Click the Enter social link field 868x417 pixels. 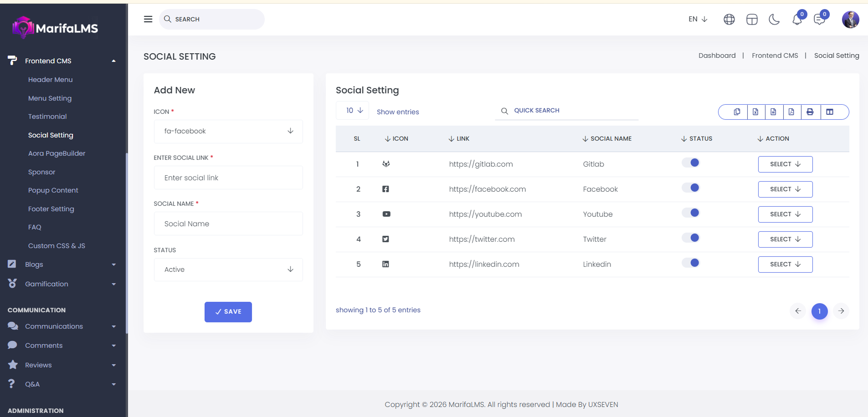(x=228, y=178)
